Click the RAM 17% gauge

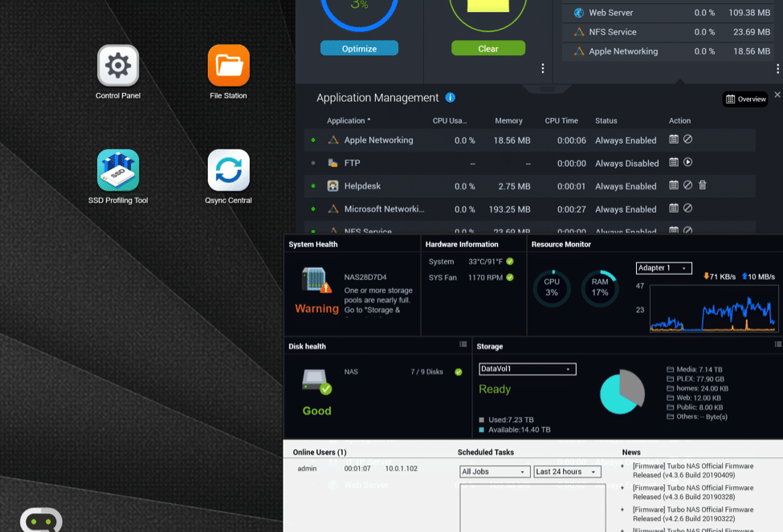coord(600,288)
